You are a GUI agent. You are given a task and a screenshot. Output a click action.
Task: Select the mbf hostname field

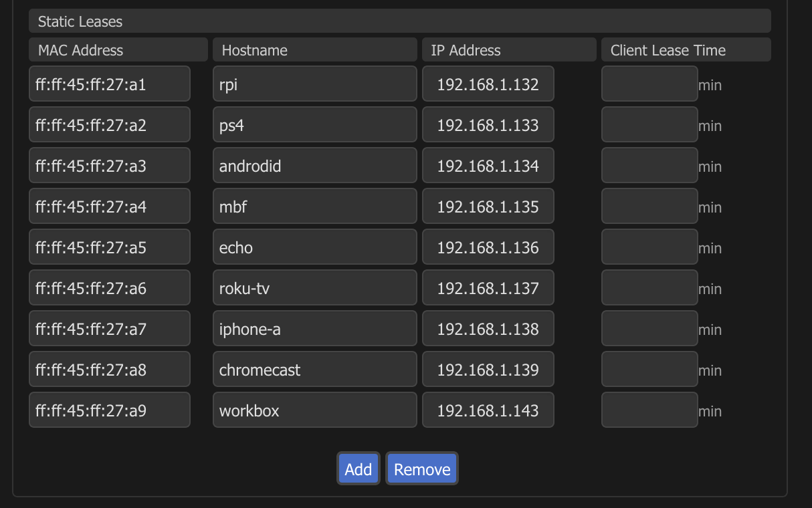pyautogui.click(x=314, y=207)
